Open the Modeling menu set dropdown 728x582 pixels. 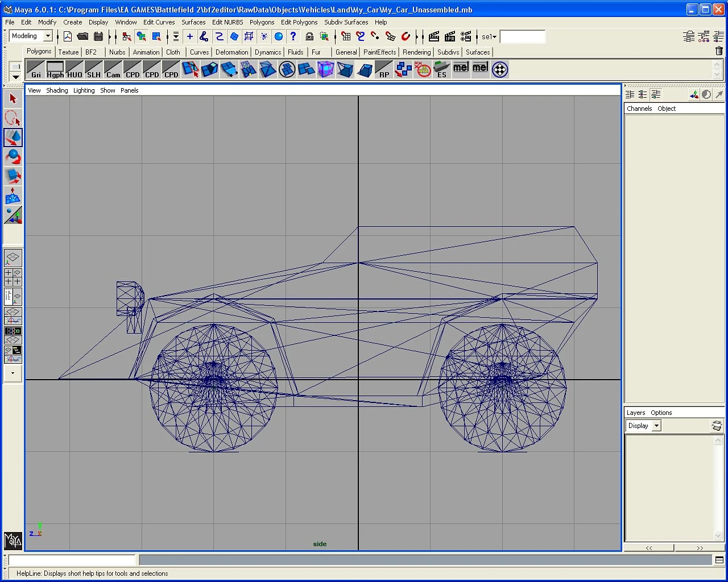[x=48, y=36]
